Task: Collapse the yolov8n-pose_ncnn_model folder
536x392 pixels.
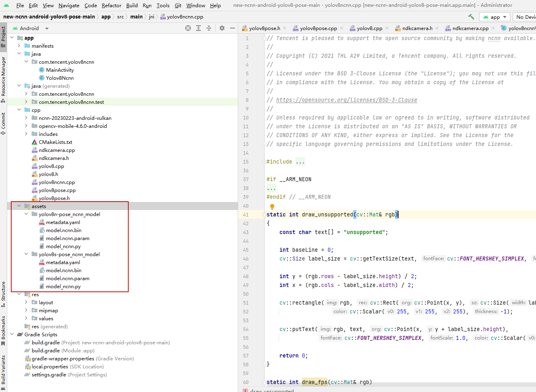Action: pyautogui.click(x=26, y=214)
